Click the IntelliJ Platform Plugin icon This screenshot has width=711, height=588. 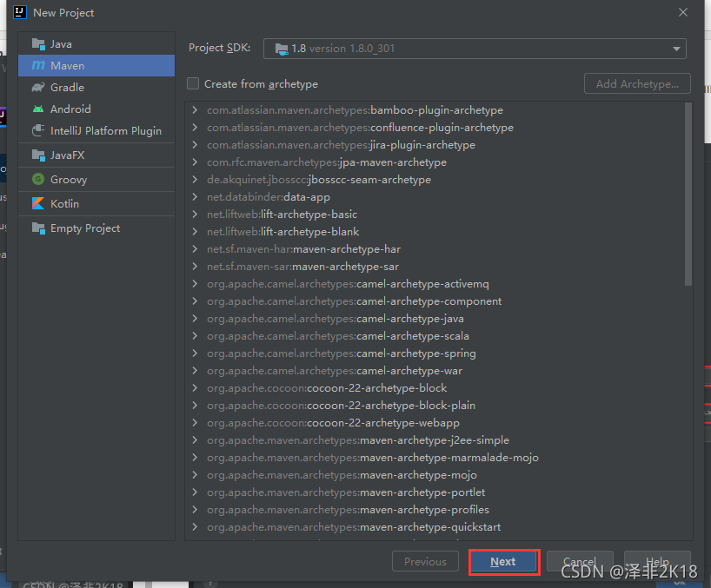[38, 131]
